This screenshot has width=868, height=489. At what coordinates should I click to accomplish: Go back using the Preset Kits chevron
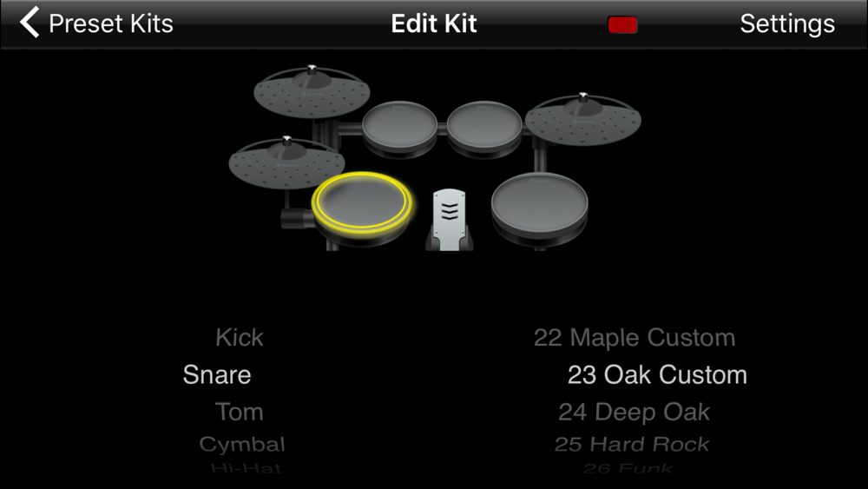[30, 23]
